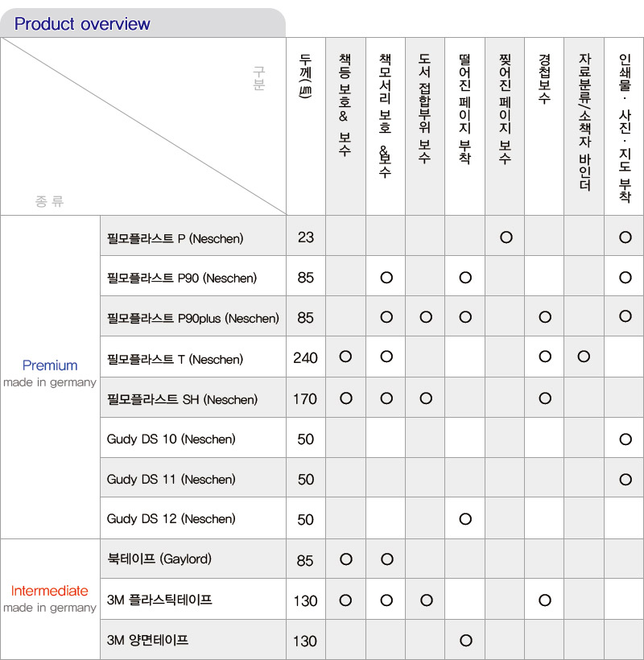The width and height of the screenshot is (644, 660).
Task: Click 북테이프 (Gaylord) circle under 책모서리 보호
Action: point(387,559)
